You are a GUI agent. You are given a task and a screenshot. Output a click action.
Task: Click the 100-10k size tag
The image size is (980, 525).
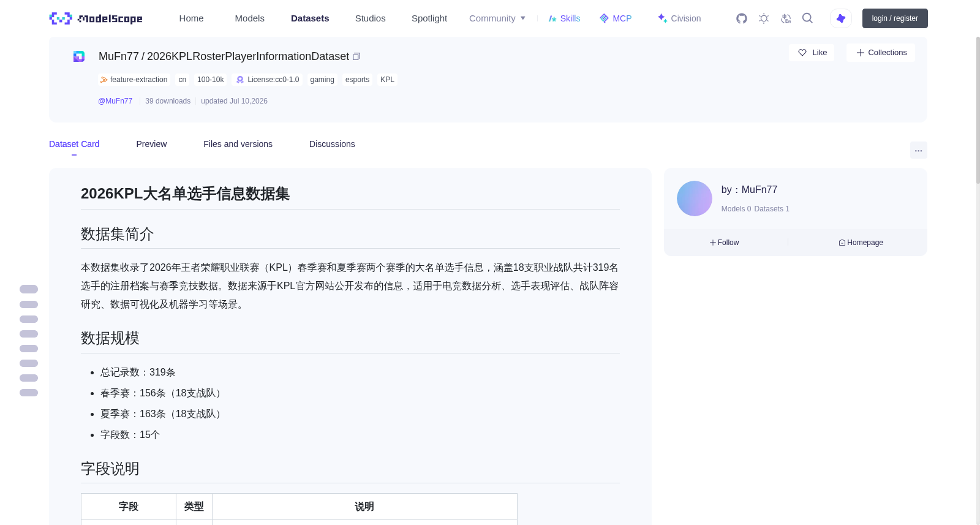coord(211,80)
